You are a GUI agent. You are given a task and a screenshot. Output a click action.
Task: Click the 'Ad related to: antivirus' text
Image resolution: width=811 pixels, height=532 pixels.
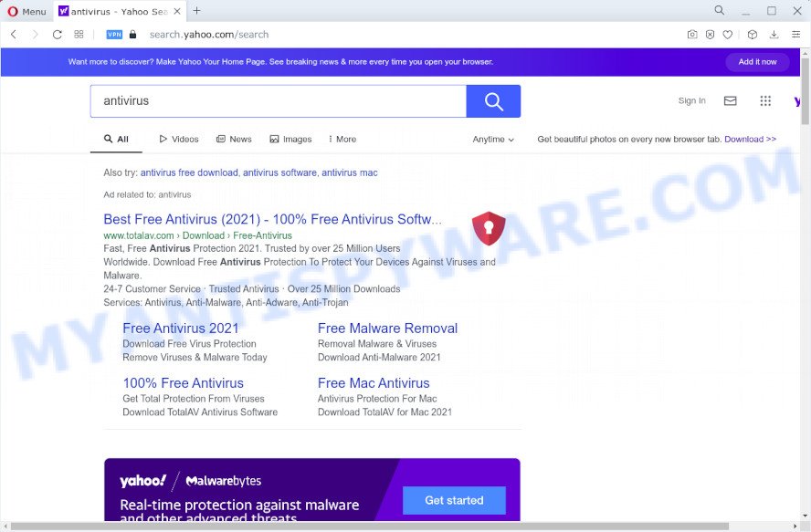(147, 195)
